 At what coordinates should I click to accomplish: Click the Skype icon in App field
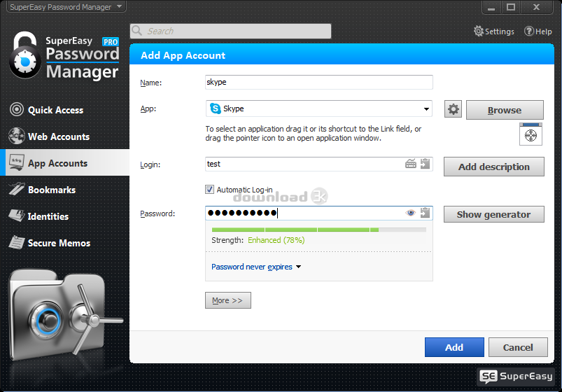[x=216, y=109]
